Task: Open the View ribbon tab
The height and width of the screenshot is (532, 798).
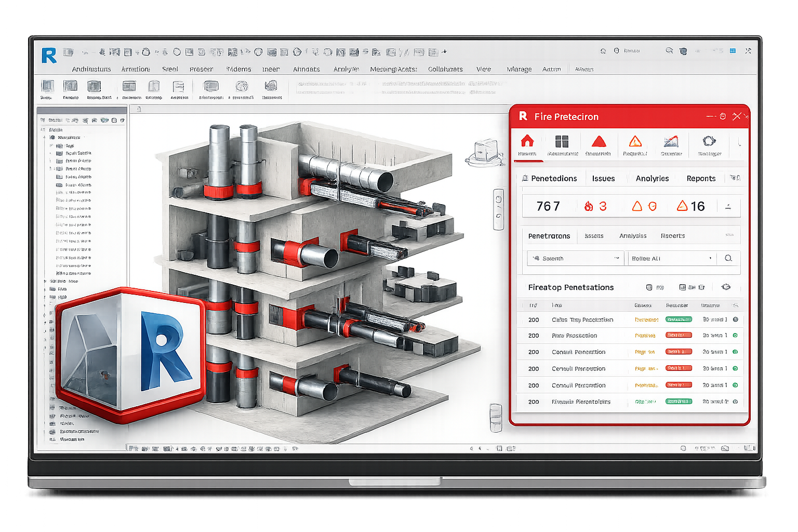Action: [x=483, y=69]
